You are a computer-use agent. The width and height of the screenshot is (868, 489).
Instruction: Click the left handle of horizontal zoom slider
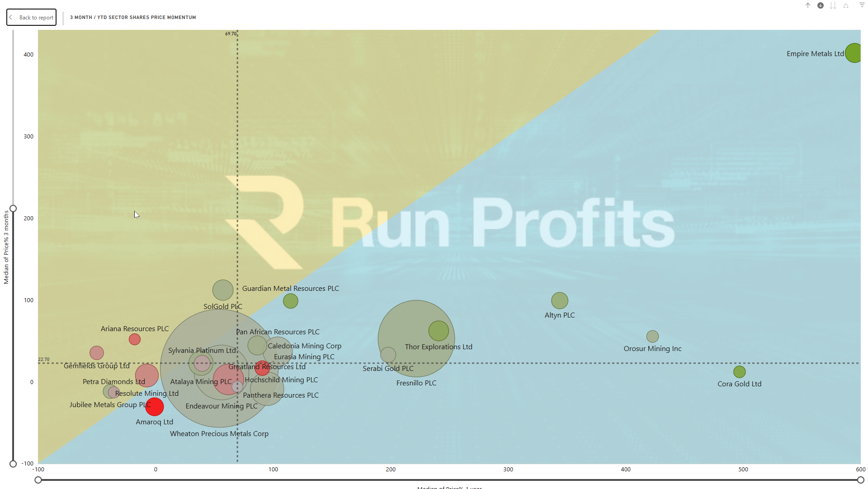coord(38,480)
